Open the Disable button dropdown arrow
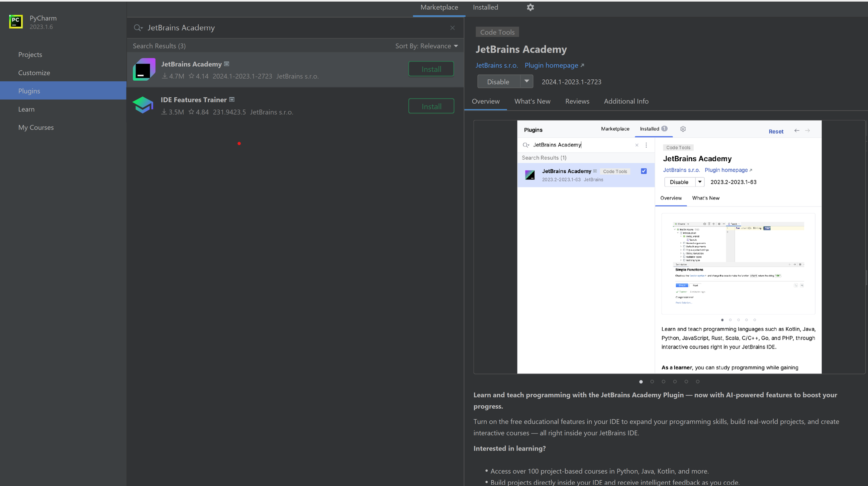868x486 pixels. point(527,82)
